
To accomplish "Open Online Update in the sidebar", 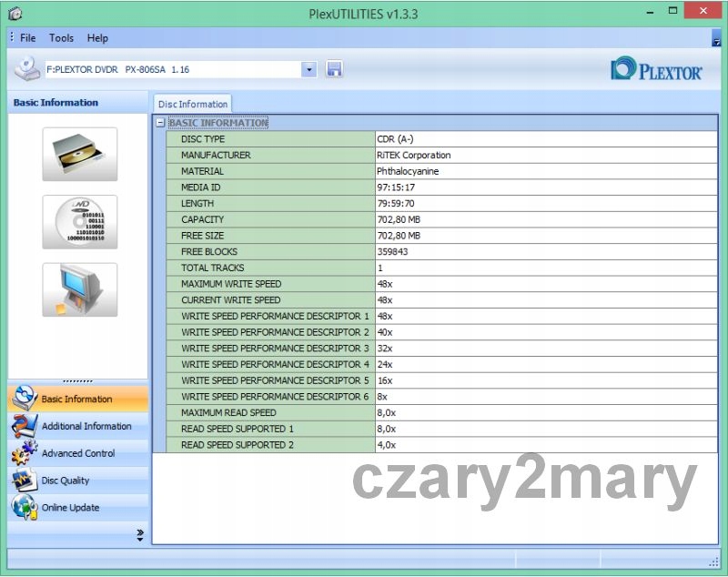I will point(70,508).
